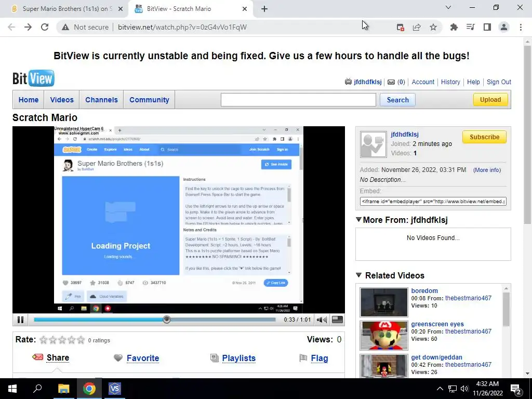
Task: Open the History link
Action: tap(450, 82)
